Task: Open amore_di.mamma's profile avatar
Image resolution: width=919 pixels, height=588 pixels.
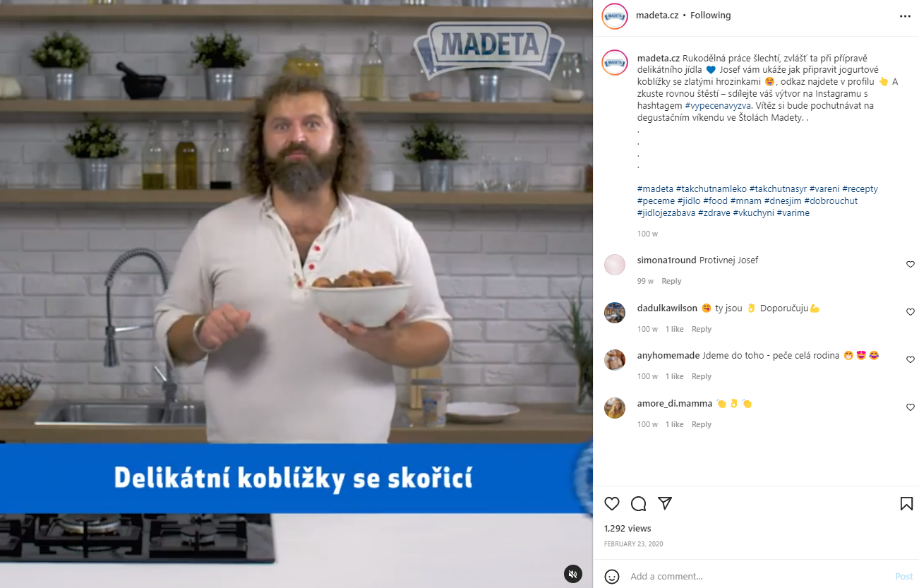Action: [615, 408]
